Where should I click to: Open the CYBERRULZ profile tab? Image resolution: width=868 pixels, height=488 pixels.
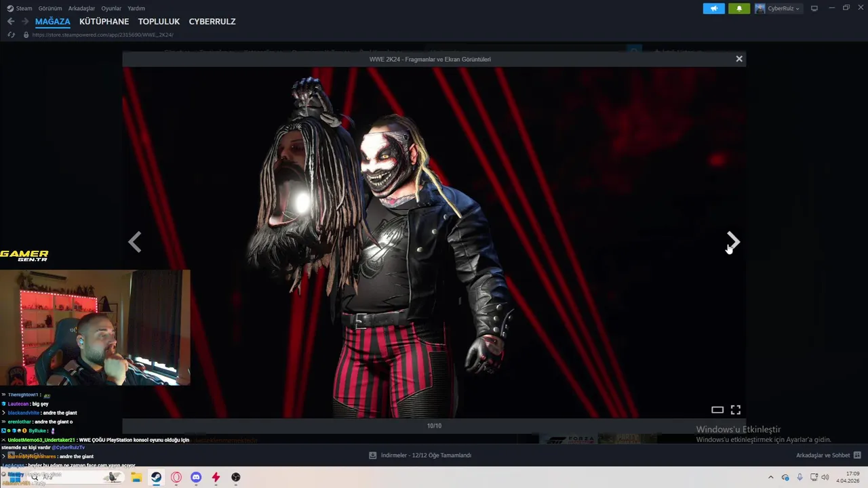(212, 21)
